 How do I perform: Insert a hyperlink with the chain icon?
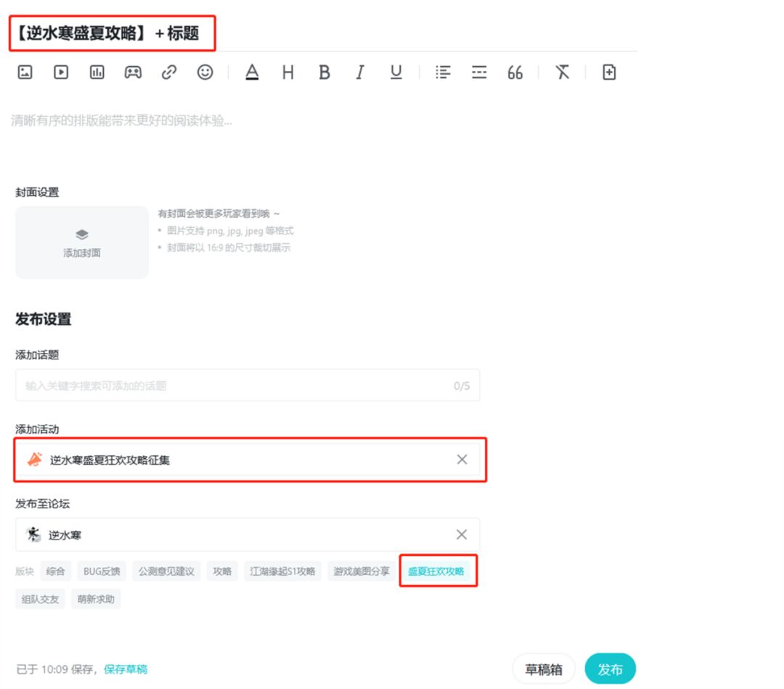(x=169, y=72)
